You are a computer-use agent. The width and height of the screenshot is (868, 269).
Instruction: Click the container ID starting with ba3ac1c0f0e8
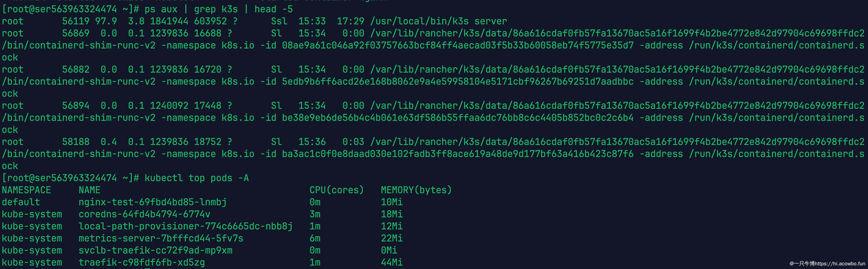[458, 154]
